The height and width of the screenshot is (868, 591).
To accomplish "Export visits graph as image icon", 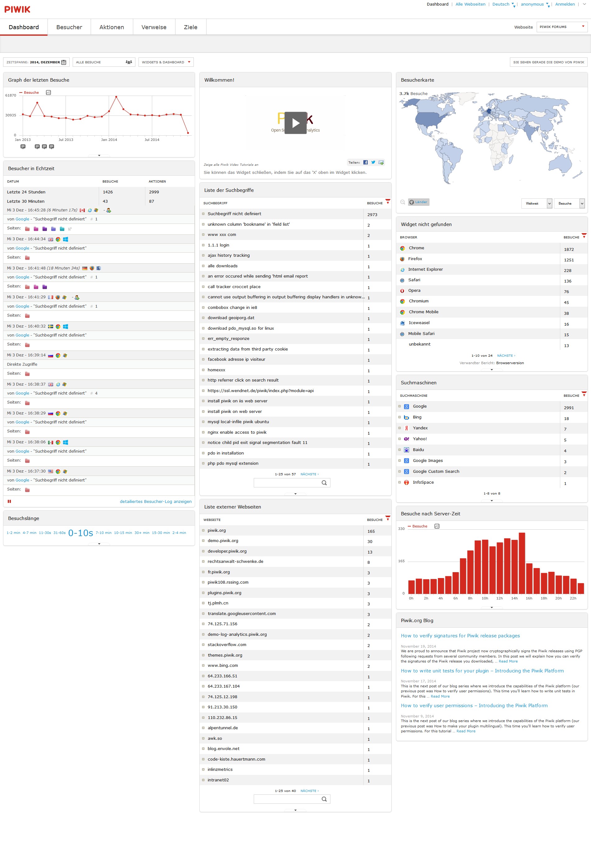I will [48, 93].
